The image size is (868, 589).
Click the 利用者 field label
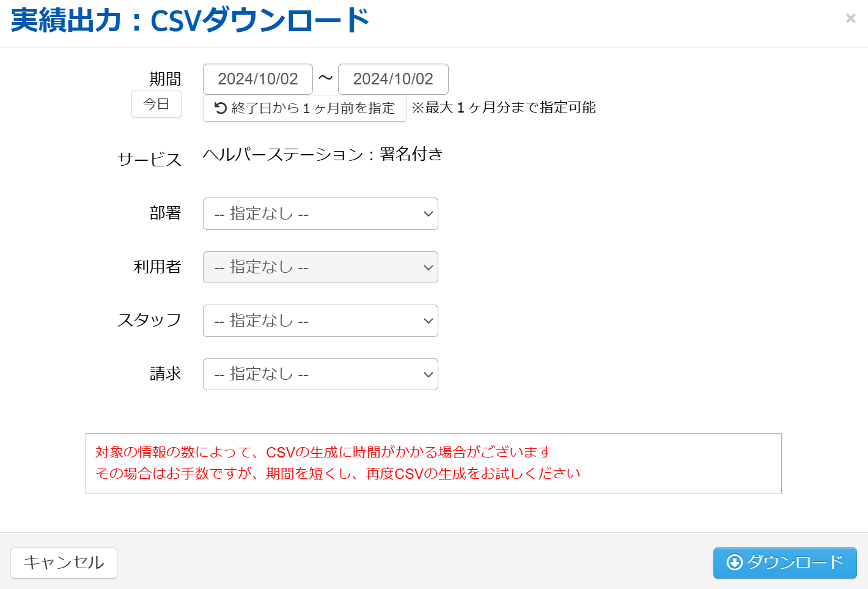pos(158,267)
